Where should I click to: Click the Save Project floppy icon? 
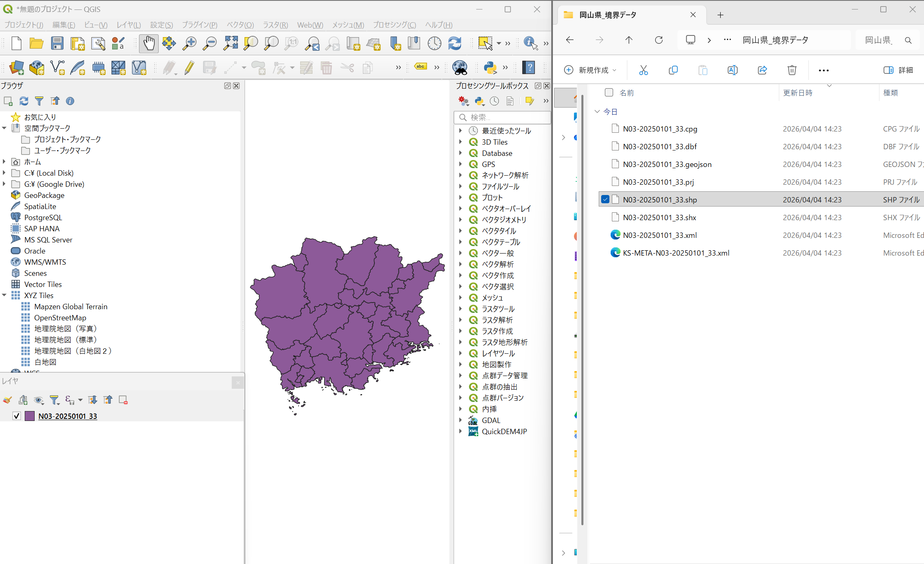pos(57,43)
